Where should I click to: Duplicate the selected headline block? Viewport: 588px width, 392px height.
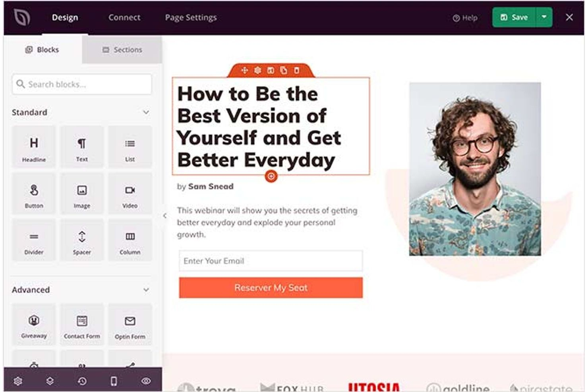click(271, 70)
